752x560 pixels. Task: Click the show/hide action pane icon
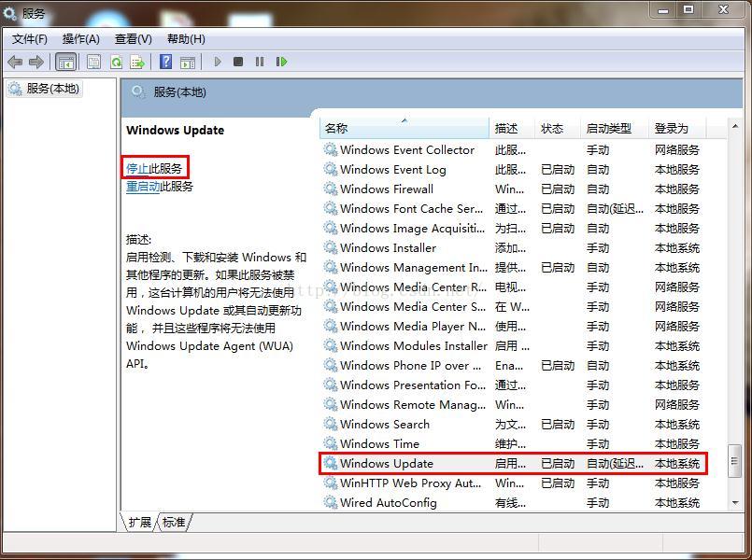(x=188, y=62)
